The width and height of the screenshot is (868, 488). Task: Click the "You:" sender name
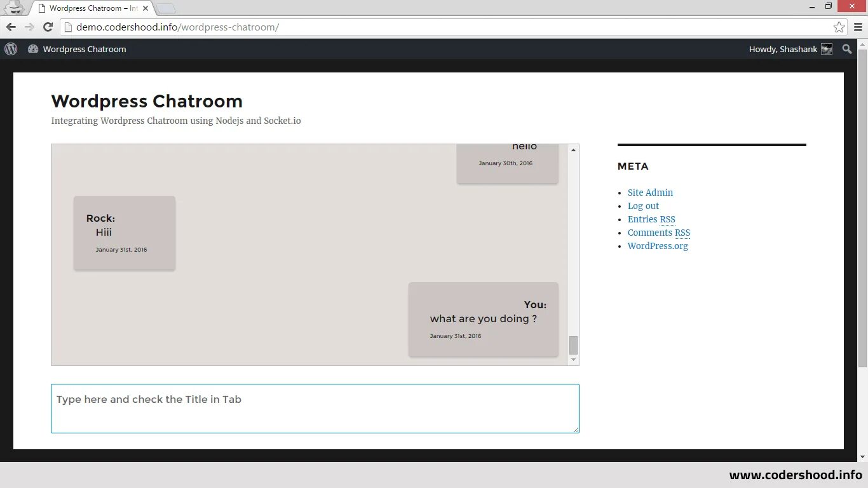[x=535, y=305]
